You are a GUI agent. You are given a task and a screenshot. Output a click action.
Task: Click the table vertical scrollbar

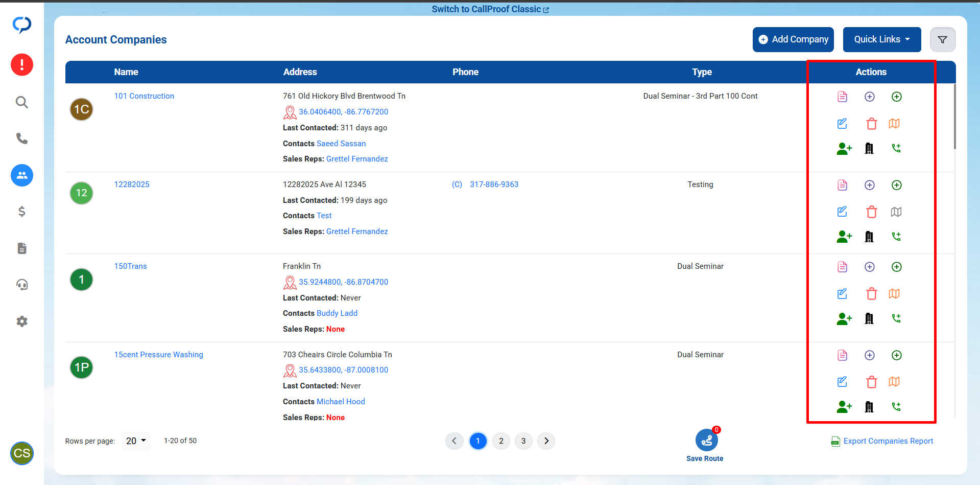pyautogui.click(x=954, y=118)
